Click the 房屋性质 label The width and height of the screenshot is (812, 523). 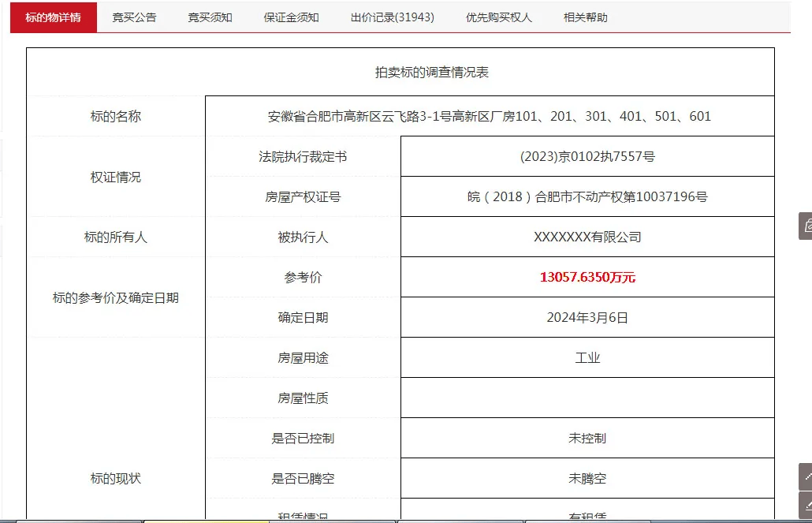[x=303, y=398]
